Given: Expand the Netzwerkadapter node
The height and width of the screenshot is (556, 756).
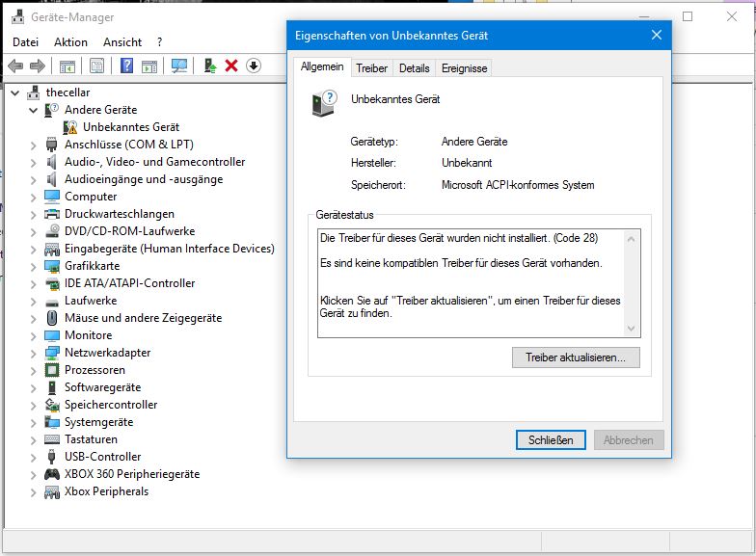Looking at the screenshot, I should coord(33,354).
